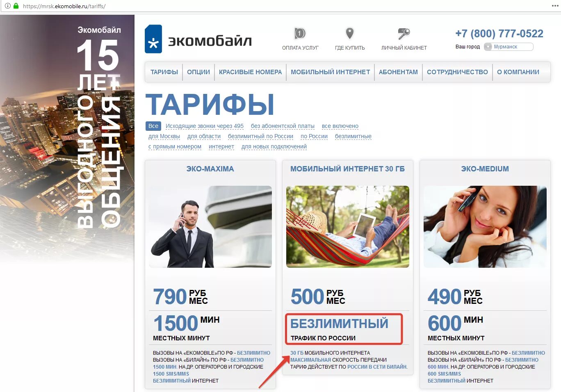Open the ЭКО-MAXIMA tariff title link
The image size is (561, 392).
click(x=210, y=169)
